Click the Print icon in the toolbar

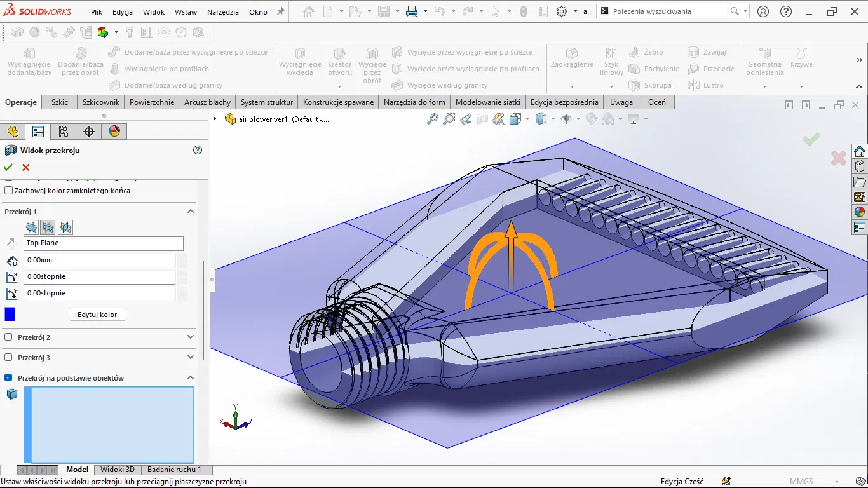(412, 11)
